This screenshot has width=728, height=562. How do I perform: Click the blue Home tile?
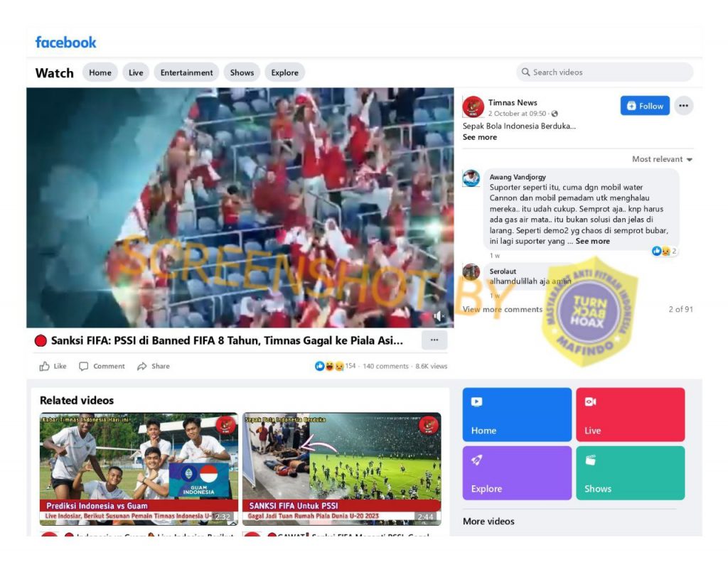click(x=517, y=414)
